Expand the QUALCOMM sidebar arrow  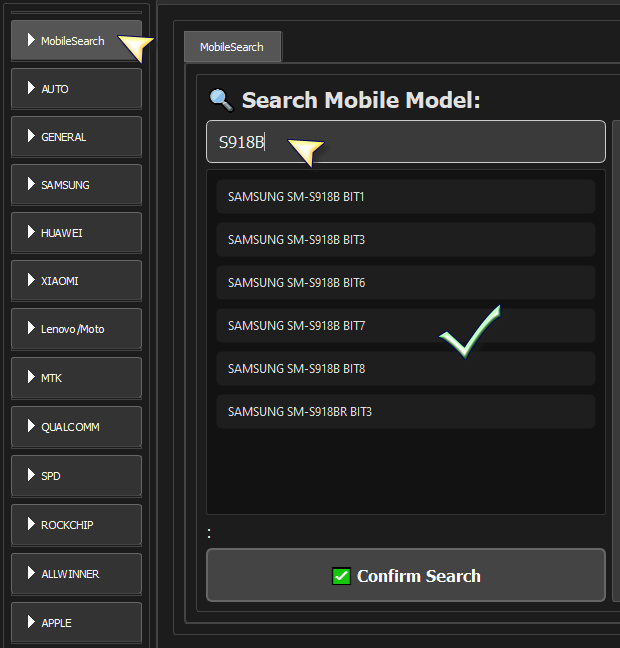pyautogui.click(x=31, y=426)
